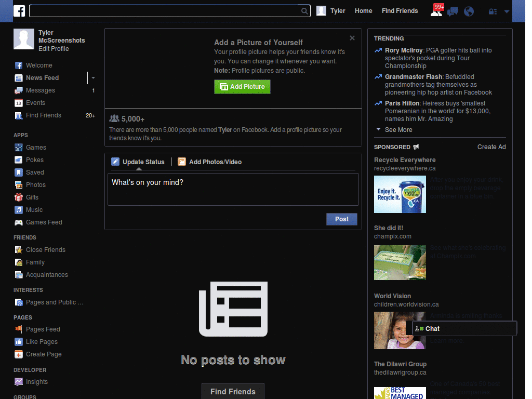
Task: Open Tyler's profile from top bar
Action: 331,11
